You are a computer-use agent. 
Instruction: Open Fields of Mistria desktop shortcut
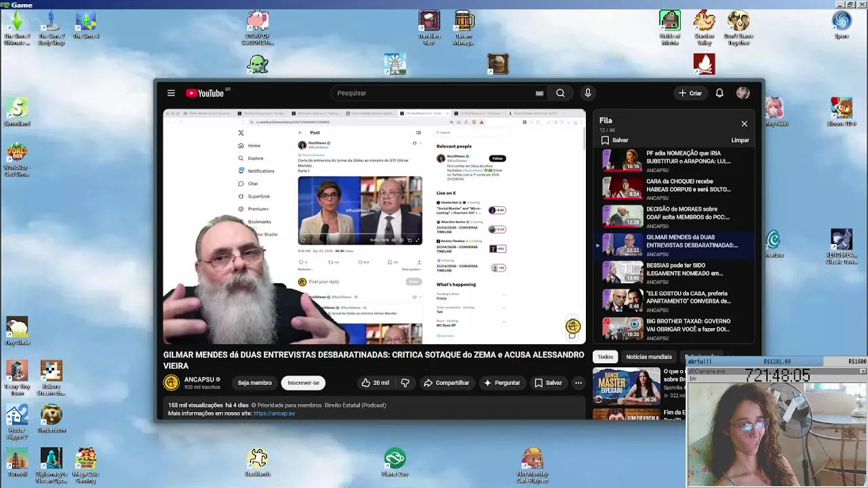(670, 28)
